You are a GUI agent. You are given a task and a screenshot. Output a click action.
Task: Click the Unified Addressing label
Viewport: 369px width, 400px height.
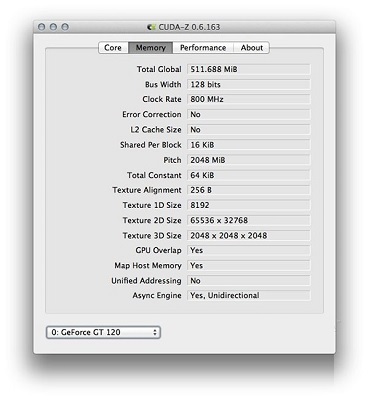(x=146, y=281)
